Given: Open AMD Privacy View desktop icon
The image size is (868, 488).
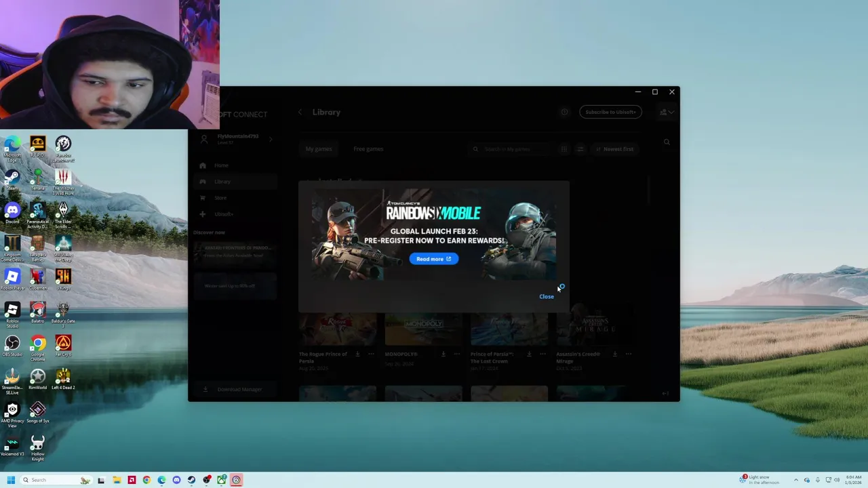Looking at the screenshot, I should click(12, 414).
